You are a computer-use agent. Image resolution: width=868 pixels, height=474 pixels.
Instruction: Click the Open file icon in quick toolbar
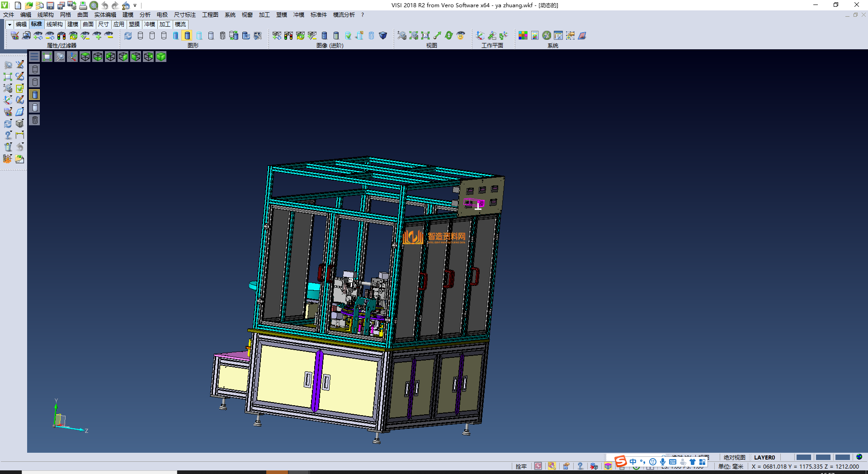click(28, 5)
